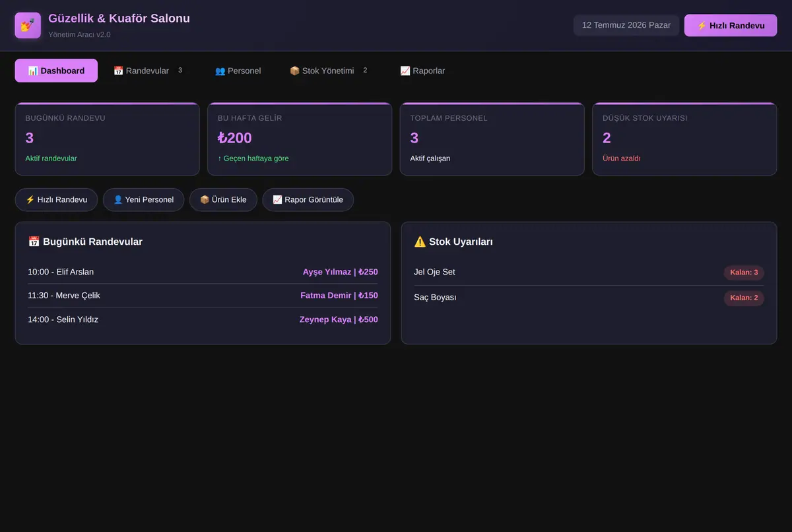Click the warning icon beside Stok Uyarıları
792x532 pixels.
pos(420,242)
